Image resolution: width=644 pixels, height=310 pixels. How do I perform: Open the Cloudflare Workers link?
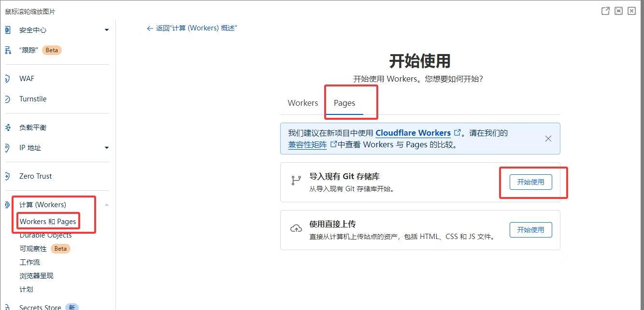pos(414,133)
